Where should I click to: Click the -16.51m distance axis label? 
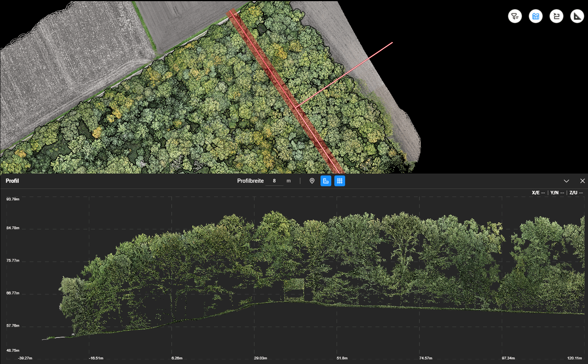click(x=96, y=358)
